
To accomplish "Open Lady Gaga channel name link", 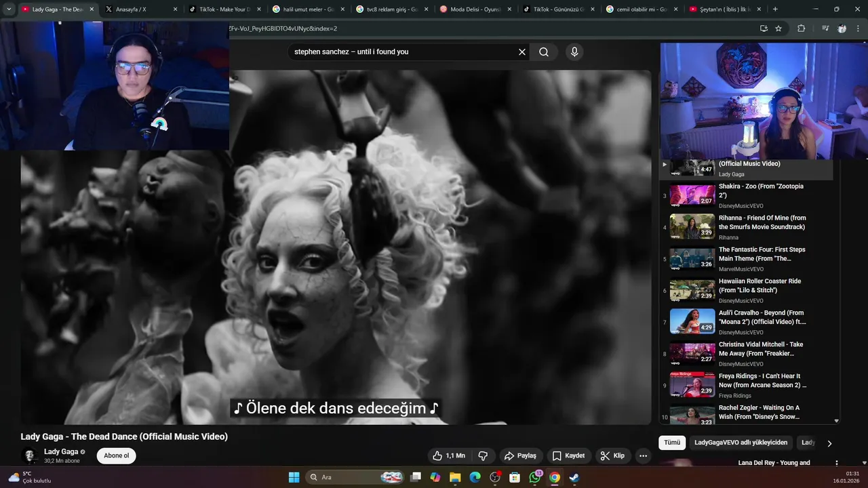I will (61, 451).
